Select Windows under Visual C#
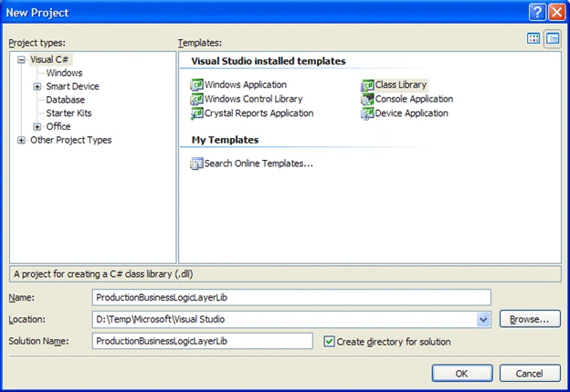Screen dimensions: 570x392 (x=64, y=73)
